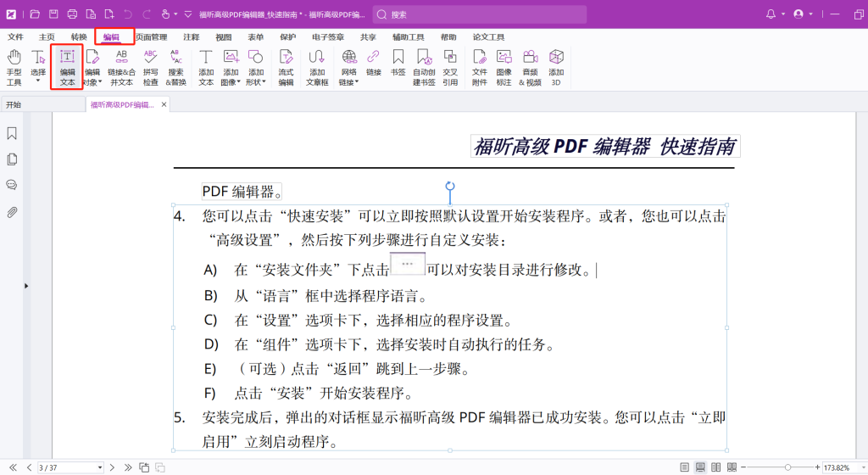
Task: Expand the Edit Object (编辑对象) dropdown
Action: tap(100, 82)
